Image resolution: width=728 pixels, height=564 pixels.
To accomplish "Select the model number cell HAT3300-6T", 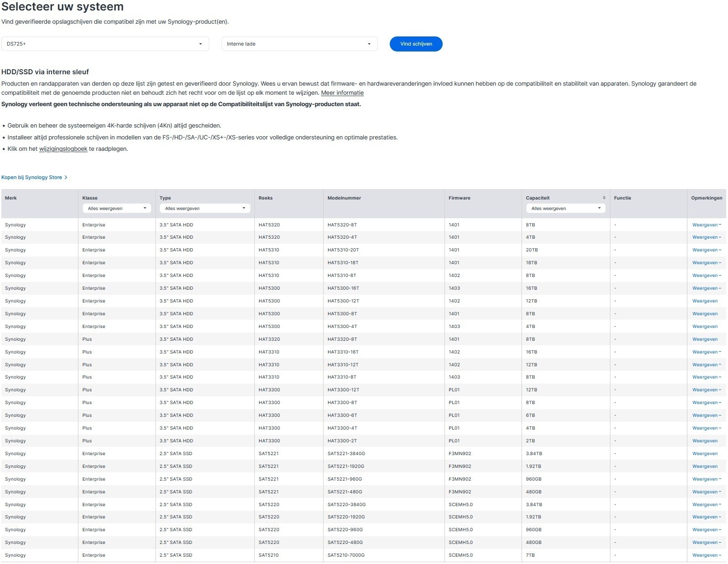I will (x=342, y=415).
